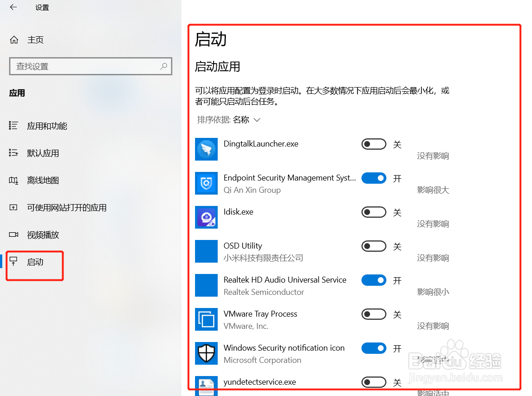Click the 可使用网站打开的应用 icon
Screen dimensions: 532x396
13,207
